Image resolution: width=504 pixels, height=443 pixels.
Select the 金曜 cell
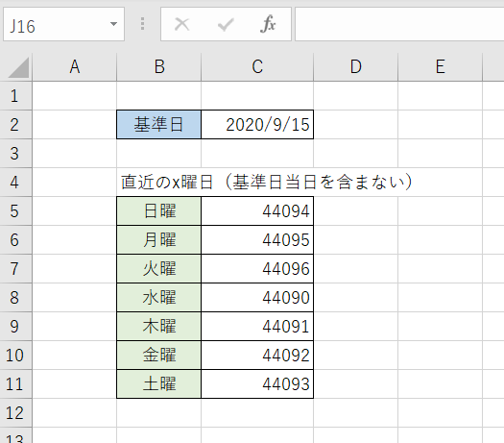(159, 356)
